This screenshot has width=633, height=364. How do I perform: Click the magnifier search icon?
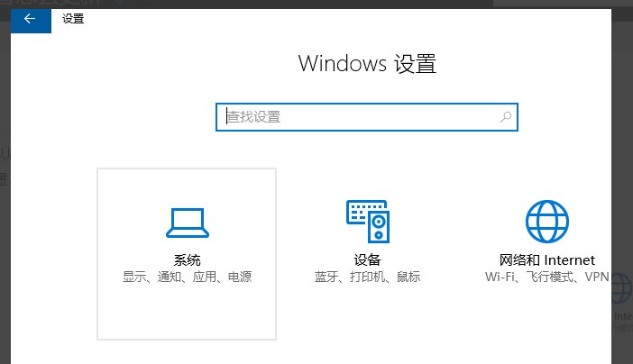(506, 117)
